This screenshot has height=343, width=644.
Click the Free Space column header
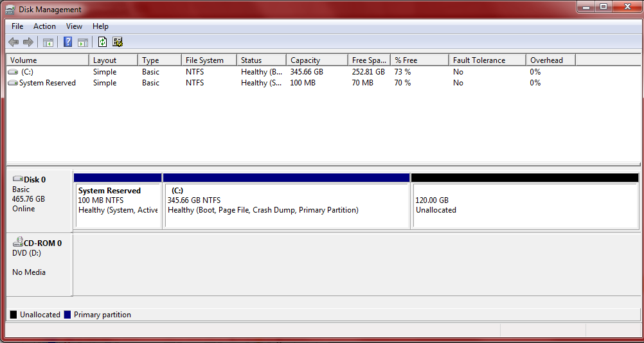369,60
